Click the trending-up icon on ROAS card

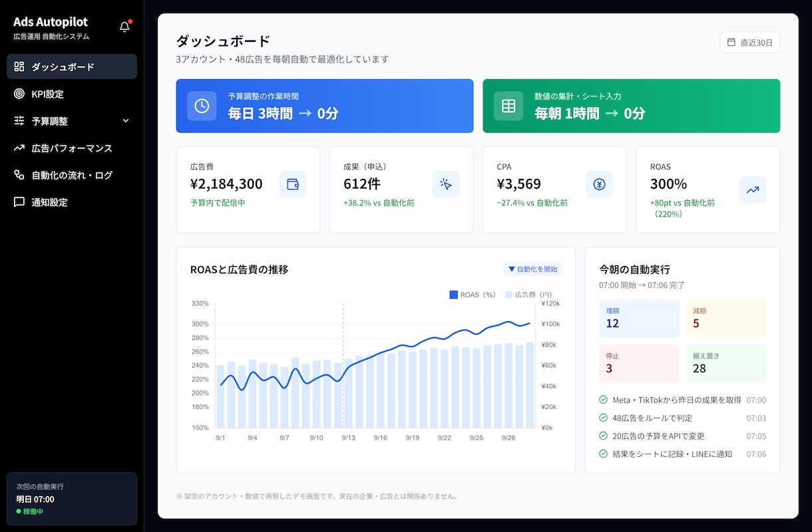coord(753,190)
